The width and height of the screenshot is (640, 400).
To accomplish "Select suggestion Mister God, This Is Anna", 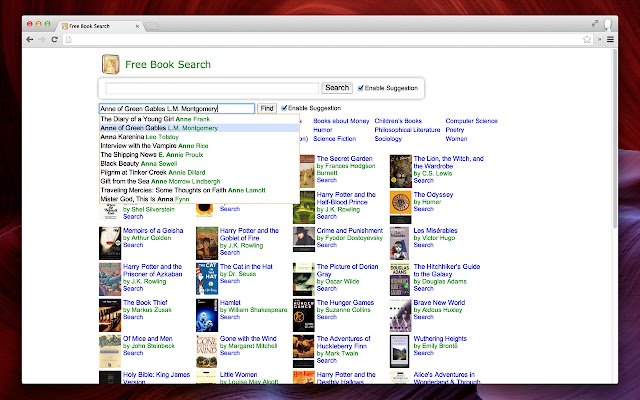I will (200, 199).
